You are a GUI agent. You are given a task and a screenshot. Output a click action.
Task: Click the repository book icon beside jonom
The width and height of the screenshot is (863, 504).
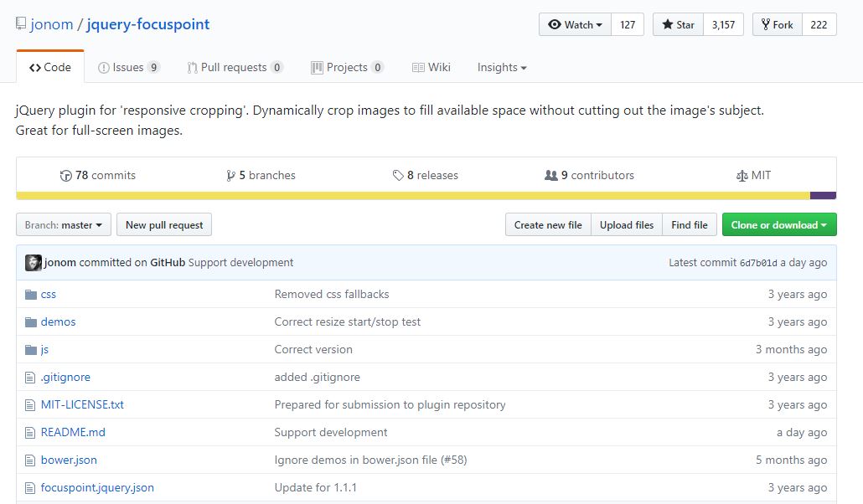[x=21, y=23]
